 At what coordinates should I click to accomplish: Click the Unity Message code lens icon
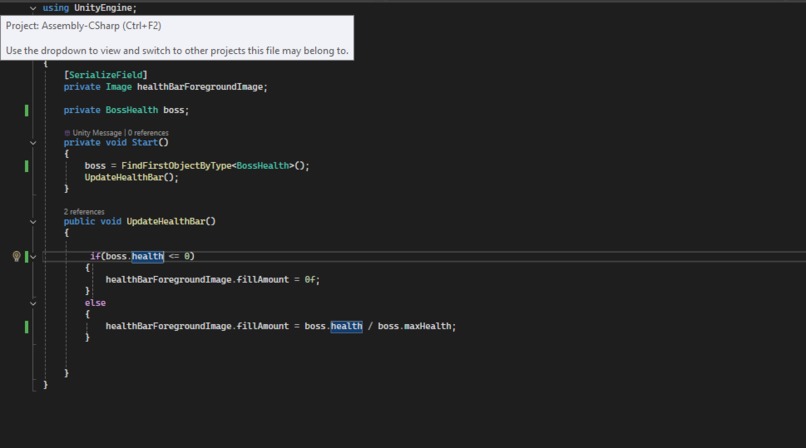click(x=67, y=133)
